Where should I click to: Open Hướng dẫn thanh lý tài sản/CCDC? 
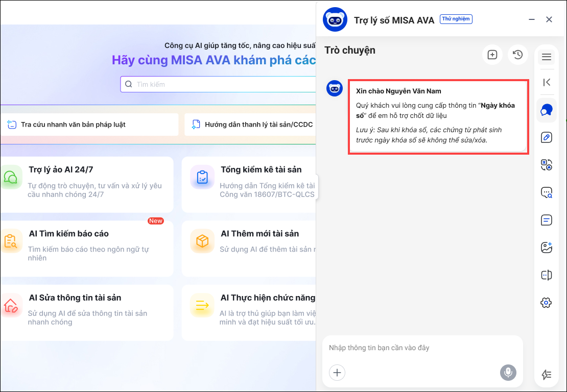250,125
